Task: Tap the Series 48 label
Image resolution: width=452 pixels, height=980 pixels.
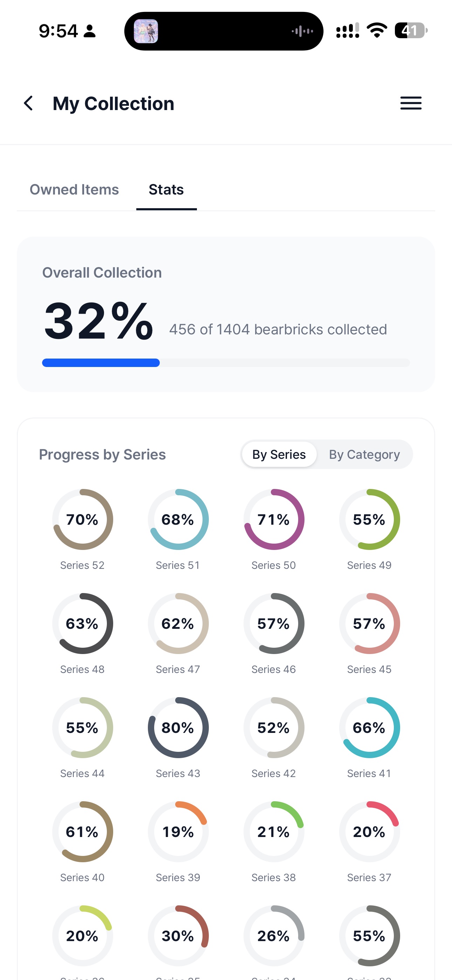Action: (82, 669)
